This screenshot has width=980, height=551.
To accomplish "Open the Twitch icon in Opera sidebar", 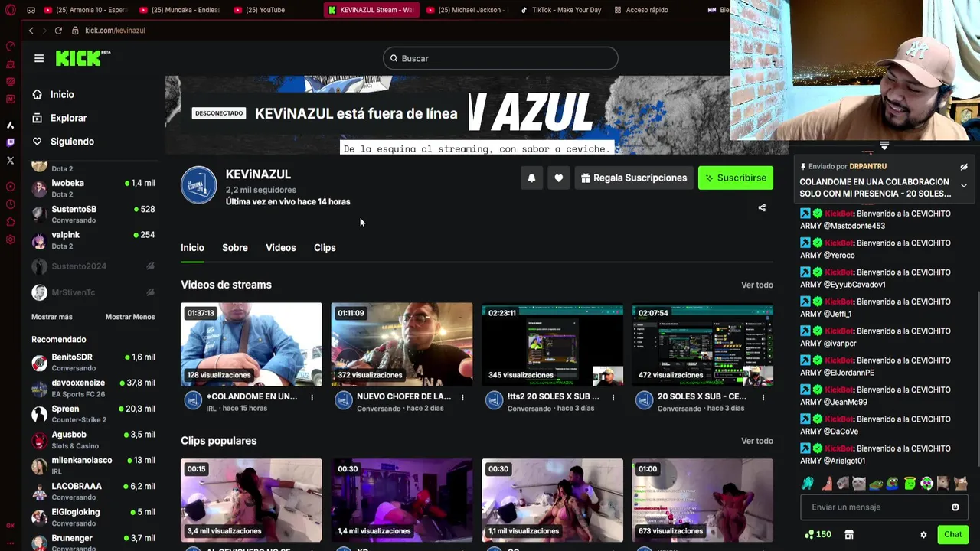I will 10,142.
